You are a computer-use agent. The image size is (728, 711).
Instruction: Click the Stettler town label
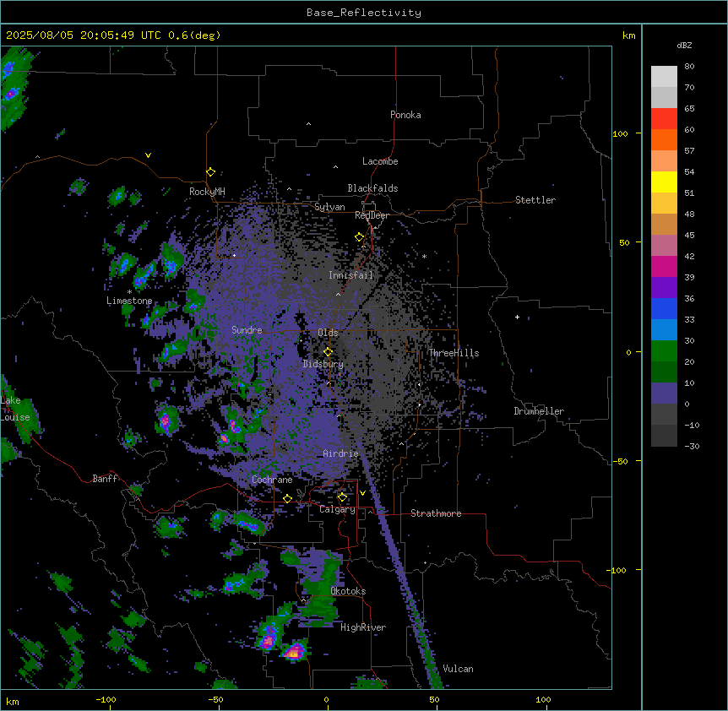(x=535, y=200)
